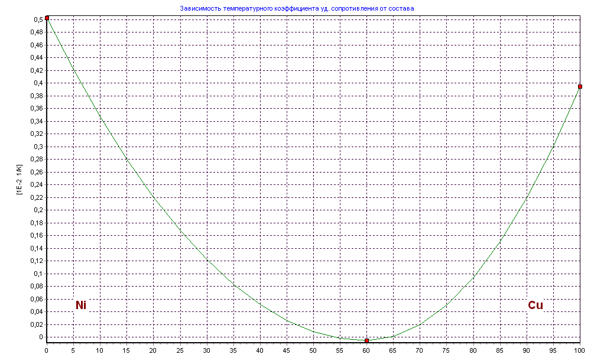Click the y-axis value 0,44
Image resolution: width=594 pixels, height=364 pixels.
tap(37, 57)
